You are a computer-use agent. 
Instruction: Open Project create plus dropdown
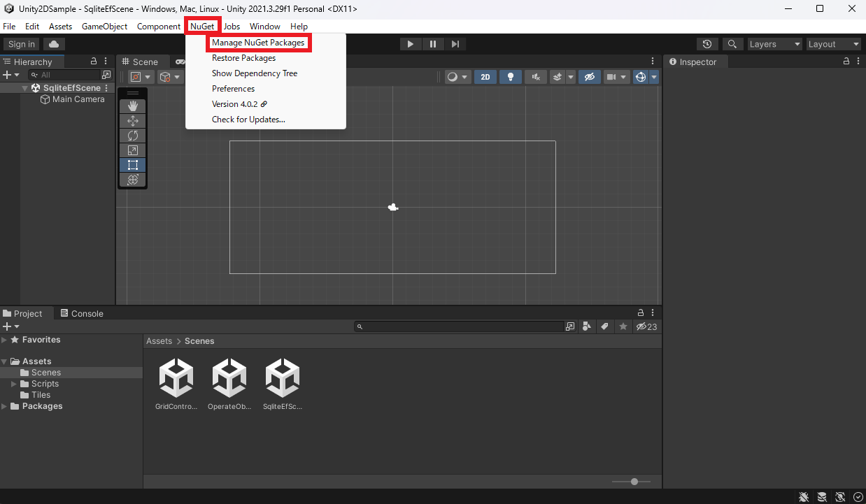click(11, 326)
